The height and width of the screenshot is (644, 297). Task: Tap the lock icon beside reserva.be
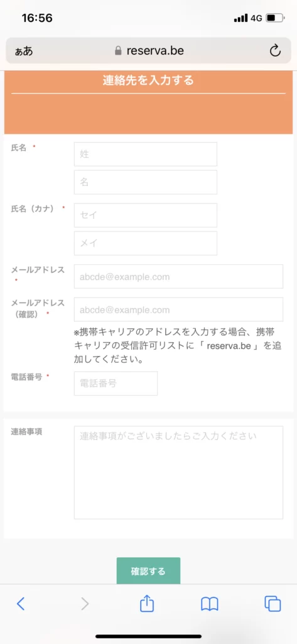coord(118,50)
